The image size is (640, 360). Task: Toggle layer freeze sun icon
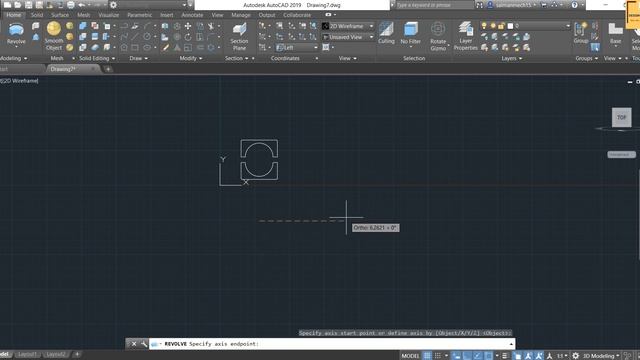(493, 26)
